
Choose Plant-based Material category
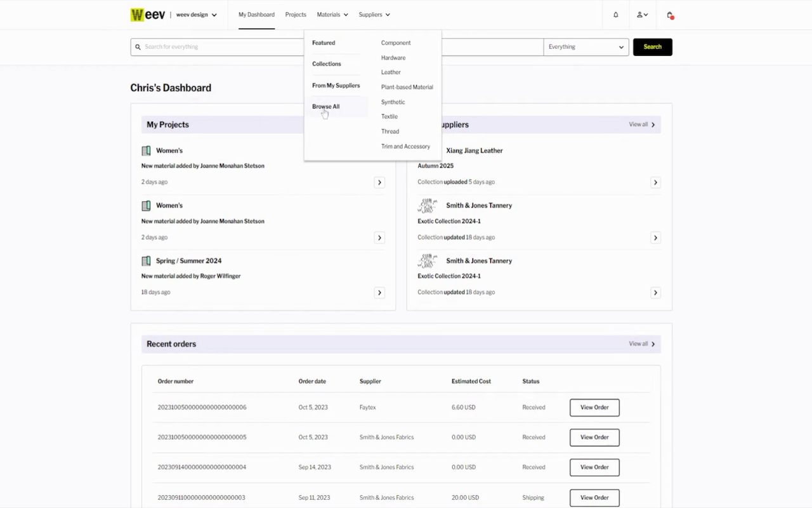pos(407,87)
